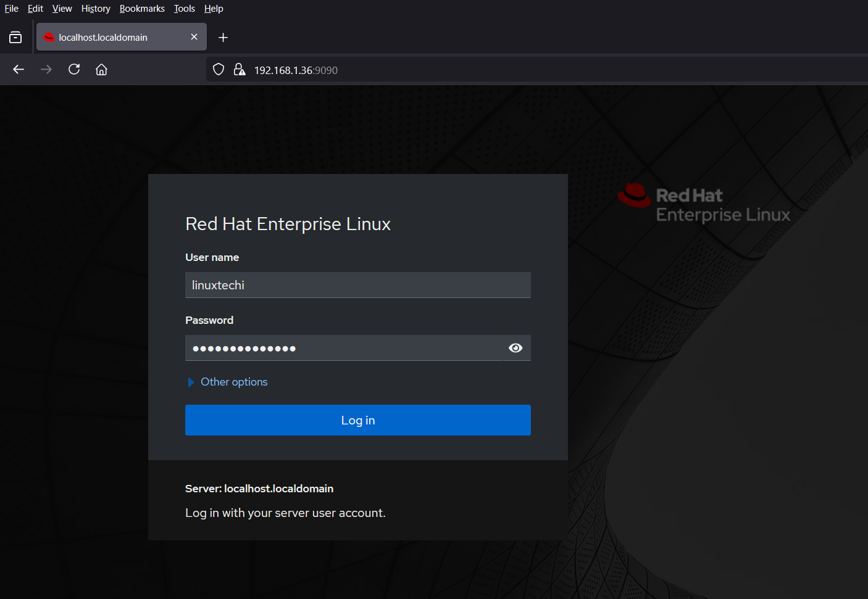Open tracking protection shield info
868x599 pixels.
219,70
